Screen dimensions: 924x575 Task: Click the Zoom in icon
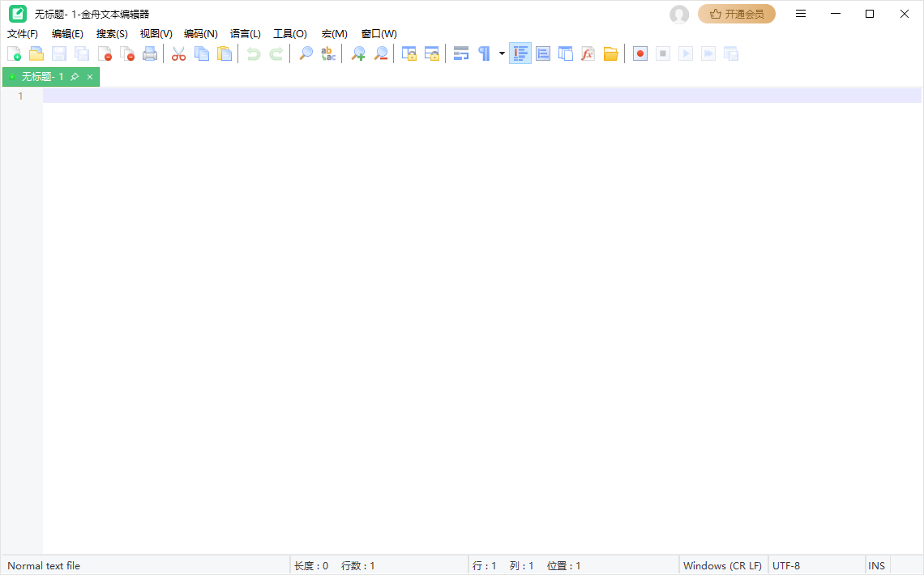tap(357, 53)
